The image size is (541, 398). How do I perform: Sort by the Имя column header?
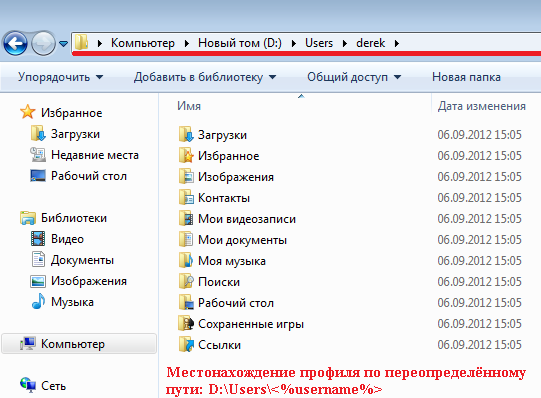point(189,106)
